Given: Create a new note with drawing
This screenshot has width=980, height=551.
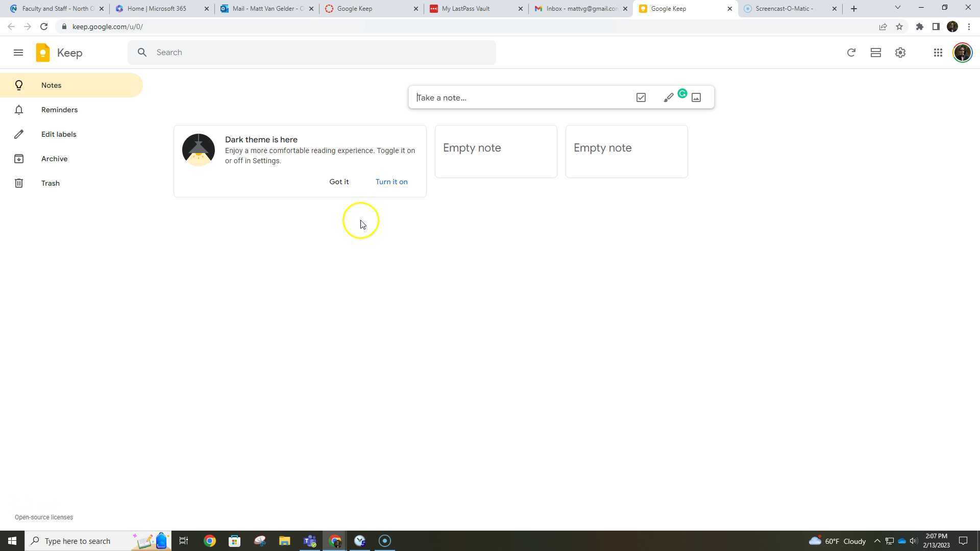Looking at the screenshot, I should coord(668,98).
